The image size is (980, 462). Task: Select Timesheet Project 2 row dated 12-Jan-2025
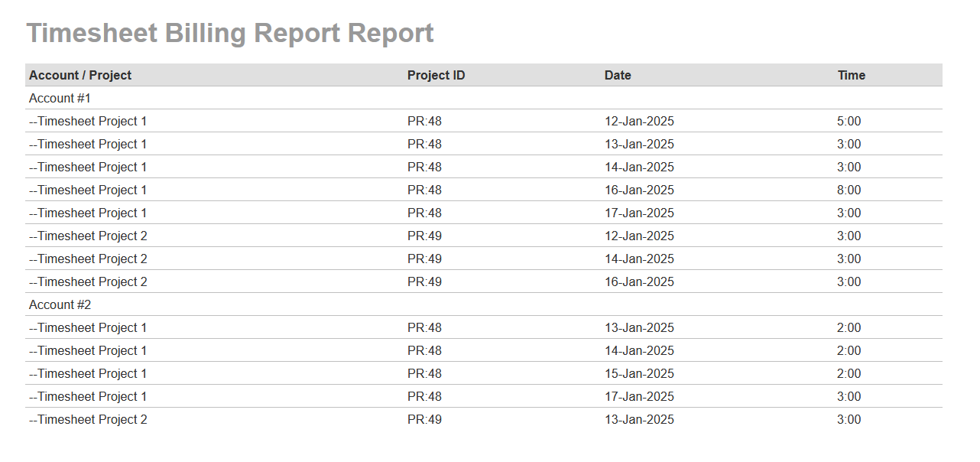click(x=88, y=236)
